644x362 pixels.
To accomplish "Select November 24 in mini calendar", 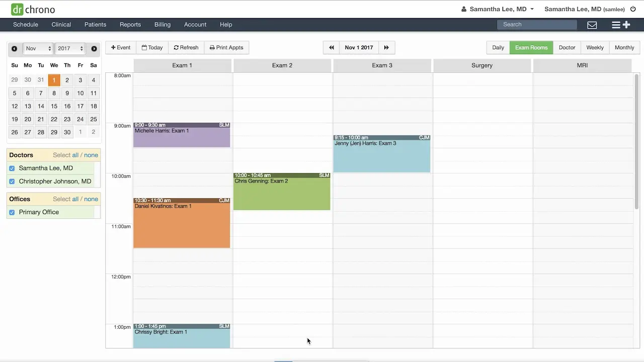I will click(80, 119).
